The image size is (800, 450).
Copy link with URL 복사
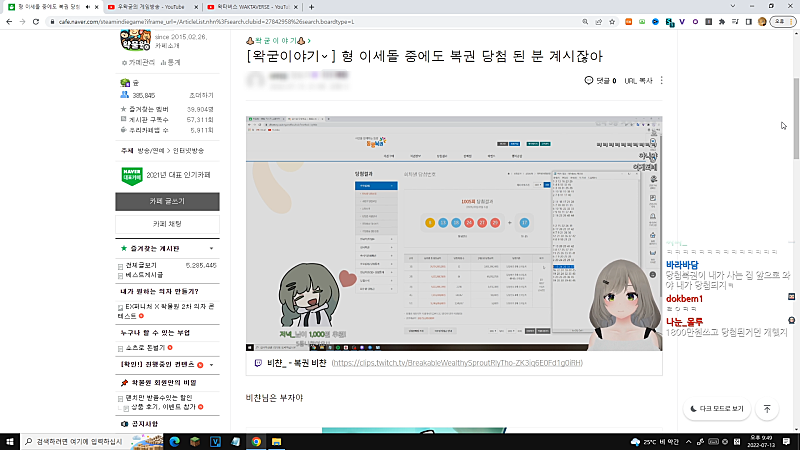[x=638, y=81]
